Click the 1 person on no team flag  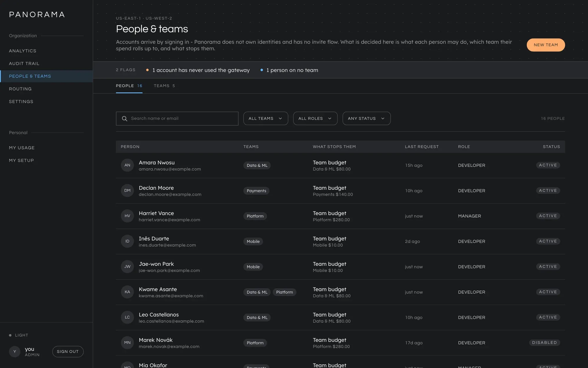pyautogui.click(x=289, y=70)
